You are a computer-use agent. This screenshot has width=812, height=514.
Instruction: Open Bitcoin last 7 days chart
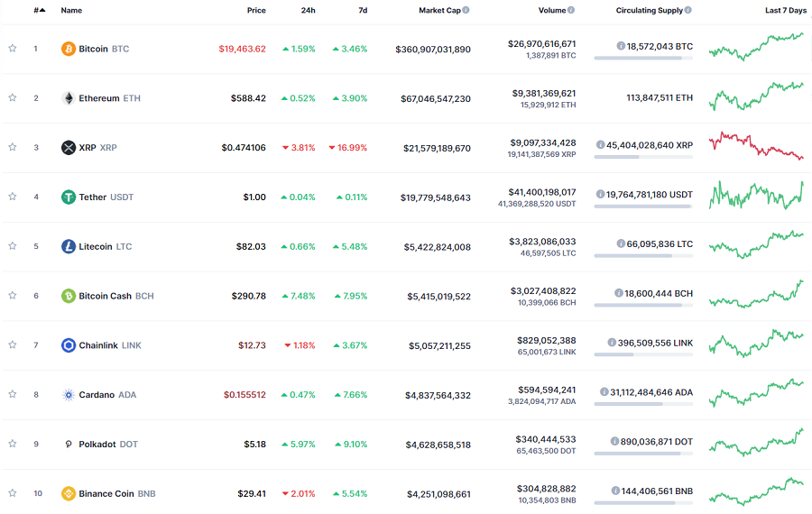(x=756, y=47)
